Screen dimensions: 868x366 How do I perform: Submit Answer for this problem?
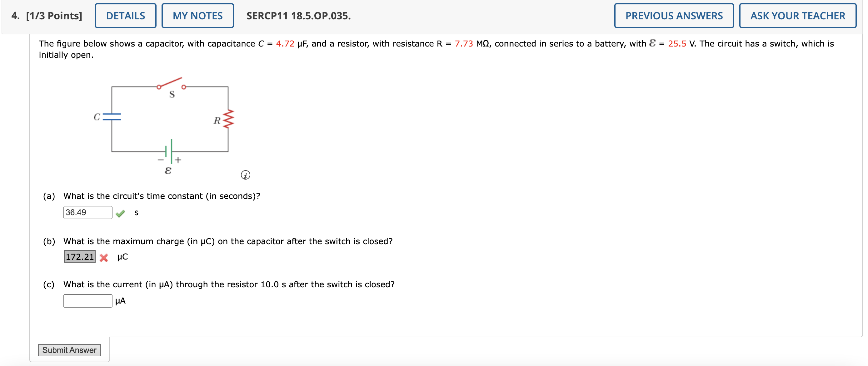pos(69,350)
